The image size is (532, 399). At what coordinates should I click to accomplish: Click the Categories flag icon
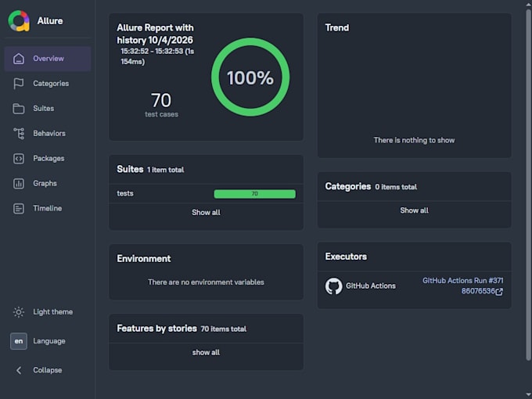(19, 84)
